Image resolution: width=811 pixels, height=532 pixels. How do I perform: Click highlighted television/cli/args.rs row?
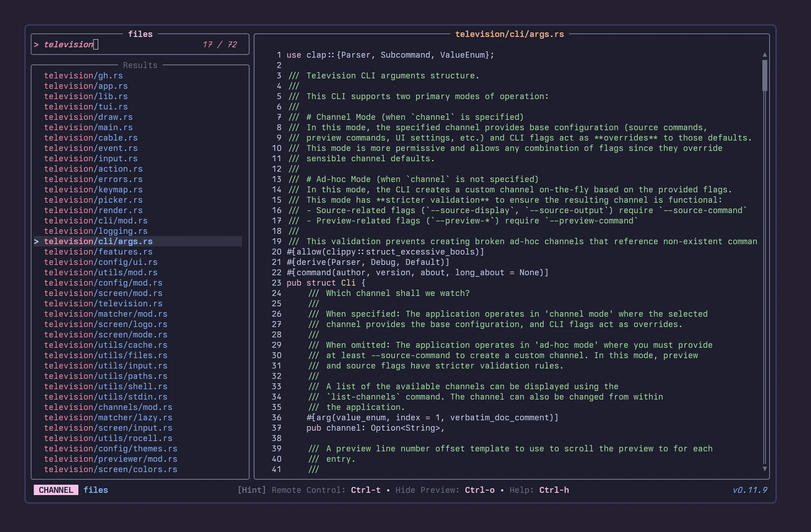pos(138,241)
